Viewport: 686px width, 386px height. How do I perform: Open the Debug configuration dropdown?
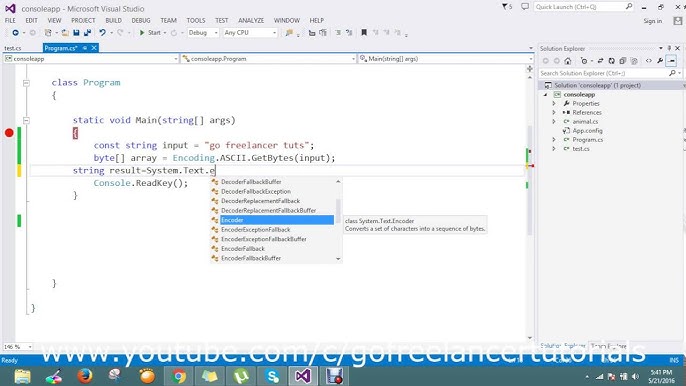[x=203, y=33]
